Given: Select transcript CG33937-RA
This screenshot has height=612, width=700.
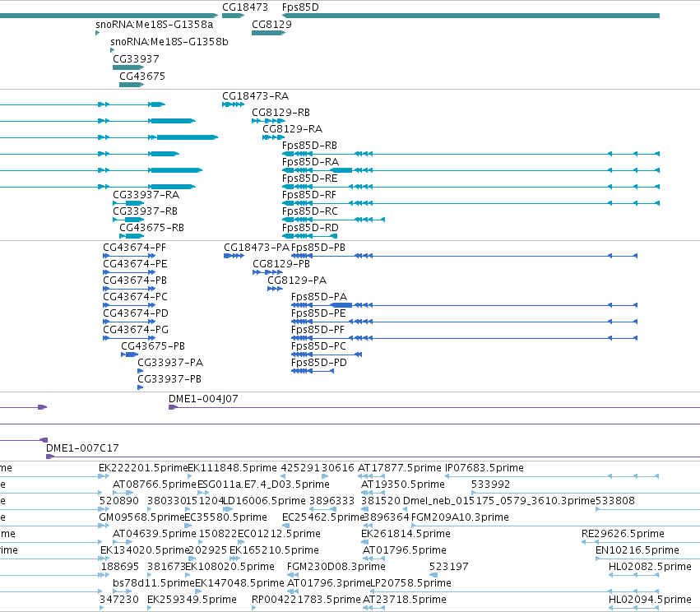Looking at the screenshot, I should point(146,195).
